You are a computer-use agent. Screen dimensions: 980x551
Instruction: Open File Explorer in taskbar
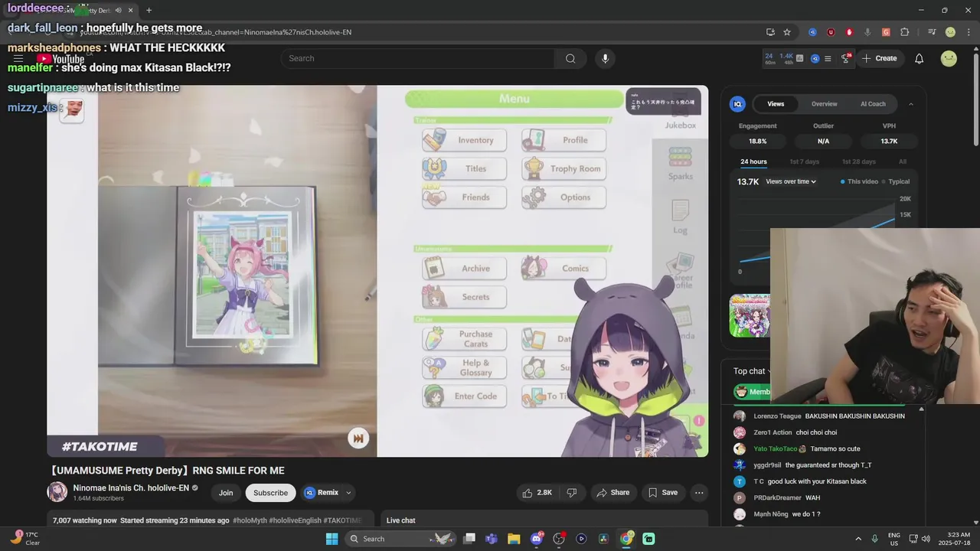[514, 539]
